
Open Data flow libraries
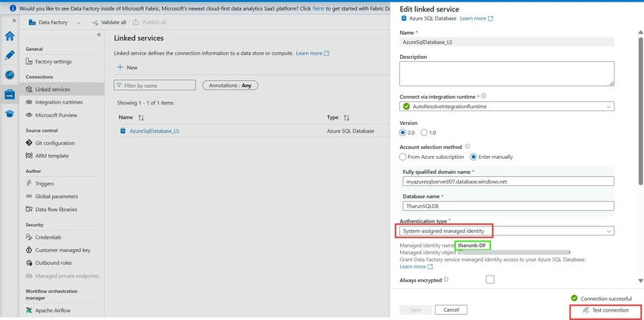(56, 210)
